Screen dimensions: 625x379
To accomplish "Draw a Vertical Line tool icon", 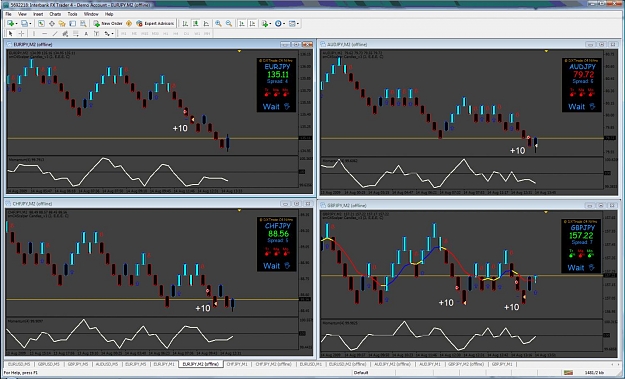I will [x=34, y=33].
